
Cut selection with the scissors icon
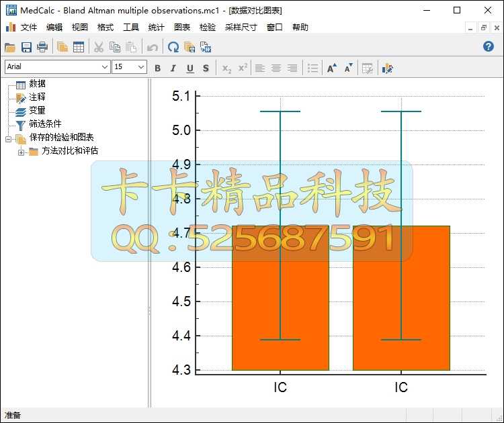[x=98, y=47]
